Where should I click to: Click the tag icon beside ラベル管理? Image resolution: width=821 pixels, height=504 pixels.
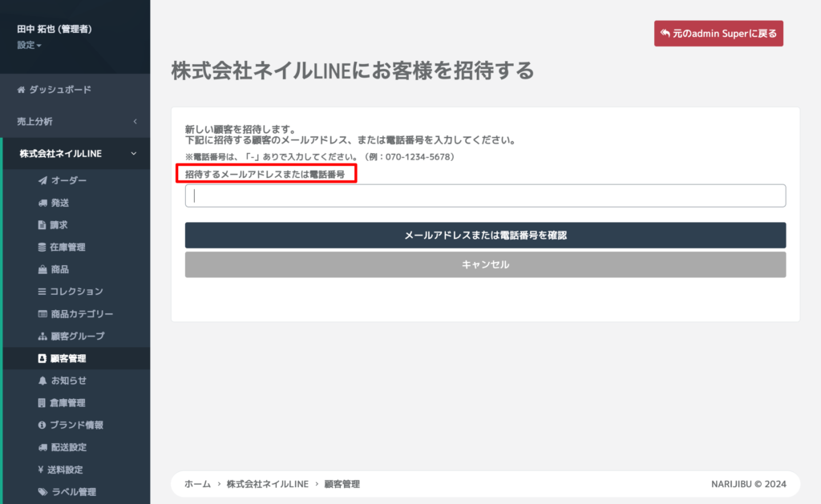click(x=42, y=492)
